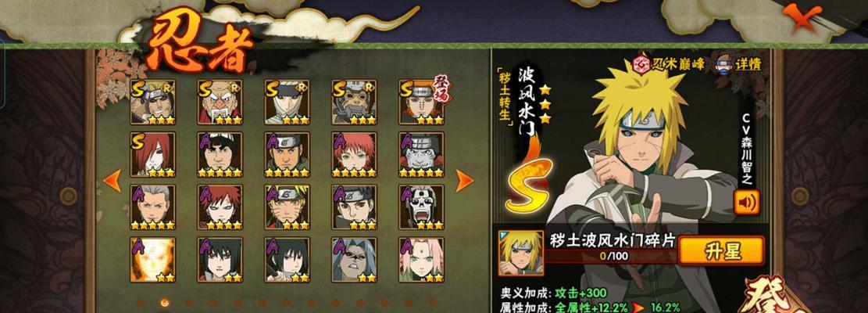The height and width of the screenshot is (313, 868).
Task: Click the CV voice speaker icon
Action: click(746, 202)
